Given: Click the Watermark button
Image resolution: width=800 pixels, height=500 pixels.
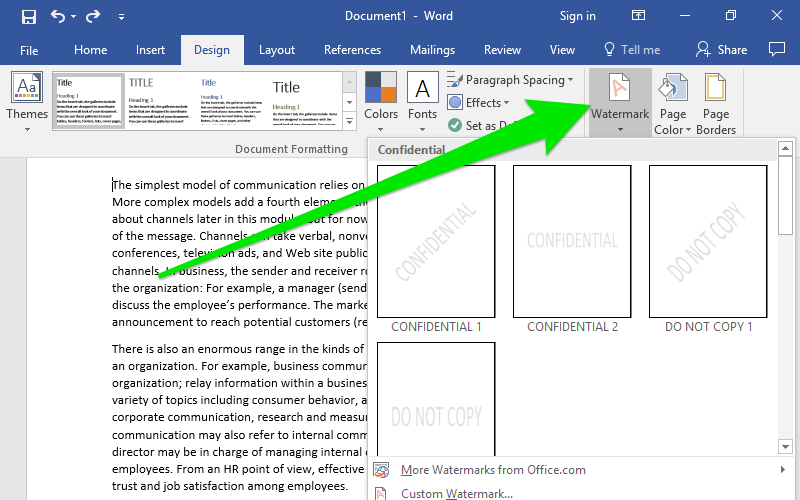Looking at the screenshot, I should tap(620, 101).
